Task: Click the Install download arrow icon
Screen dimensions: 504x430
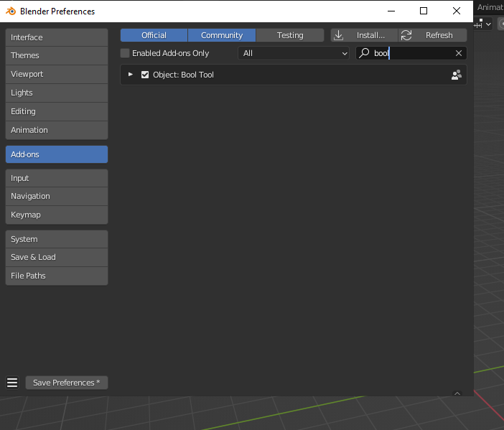Action: click(340, 35)
